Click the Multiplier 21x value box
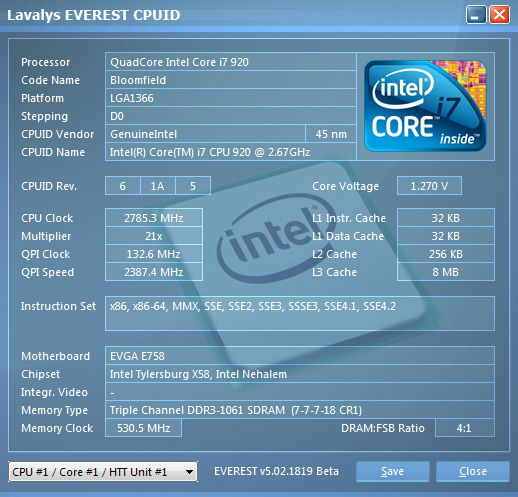518x497 pixels. 154,236
